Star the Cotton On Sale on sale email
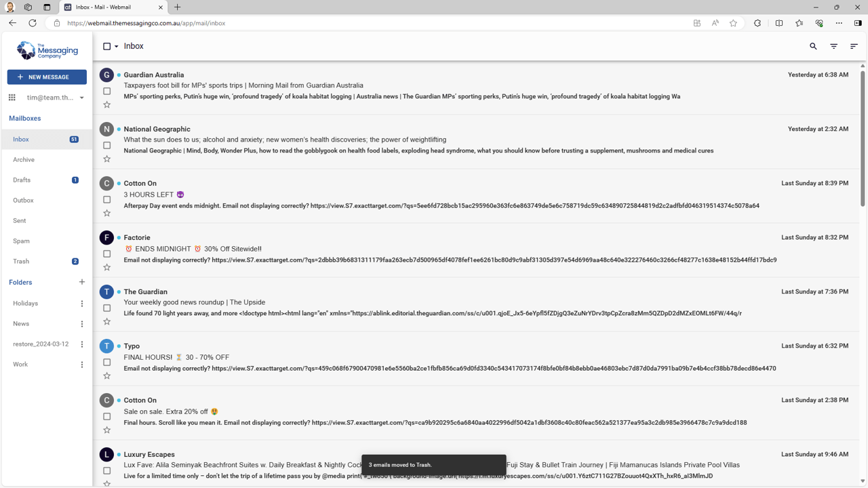This screenshot has width=868, height=488. coord(106,430)
